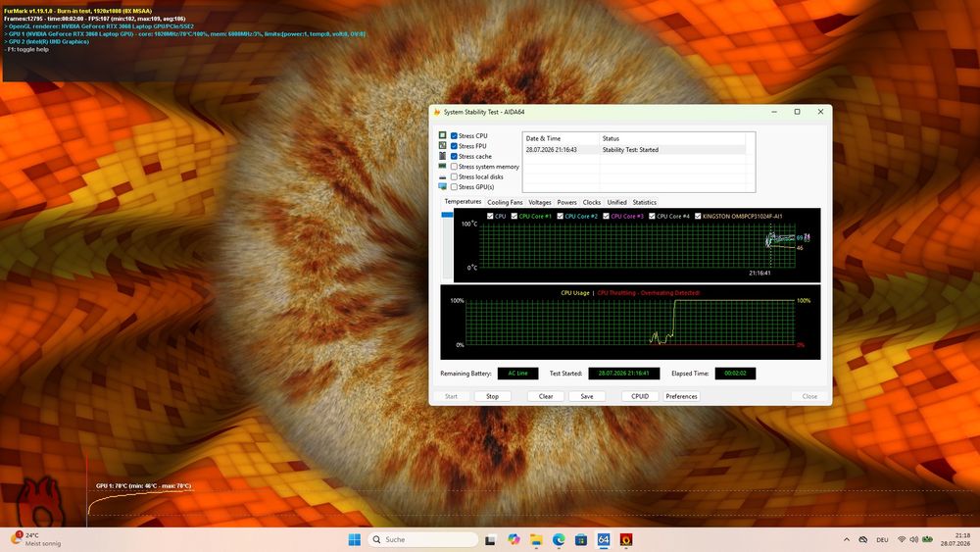Select the Temperatures tab

[463, 201]
